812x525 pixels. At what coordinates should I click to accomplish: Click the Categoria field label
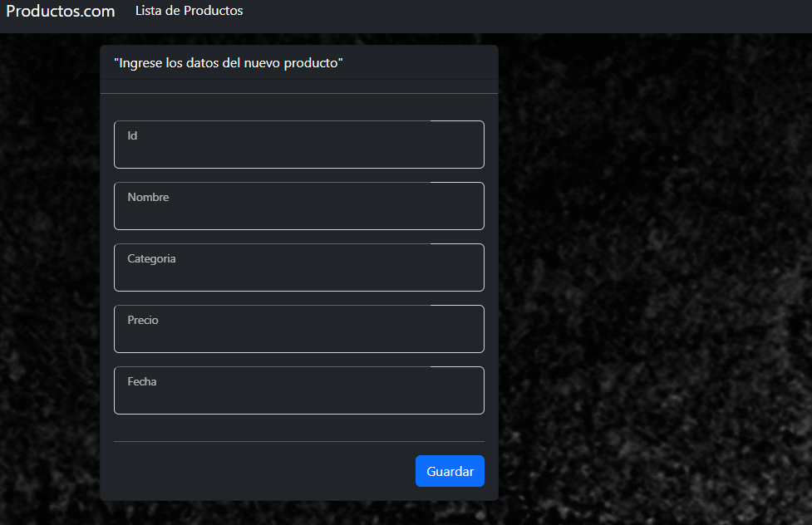coord(151,258)
